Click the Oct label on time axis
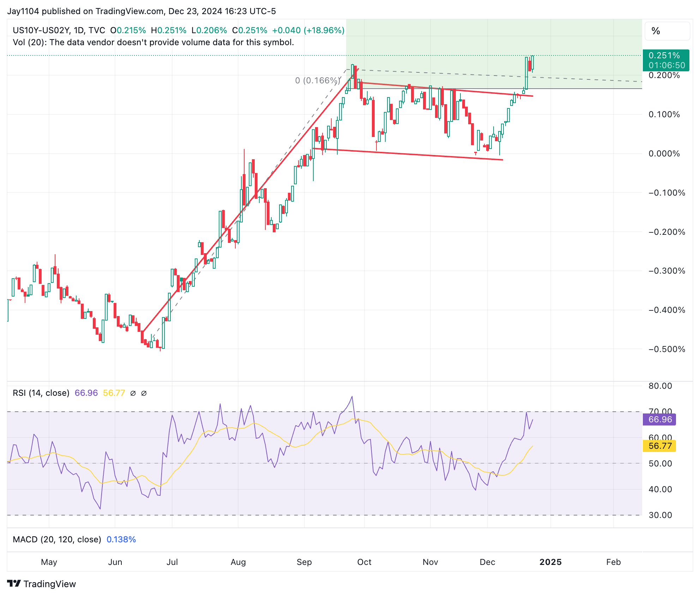Viewport: 700px width, 596px height. pos(364,562)
